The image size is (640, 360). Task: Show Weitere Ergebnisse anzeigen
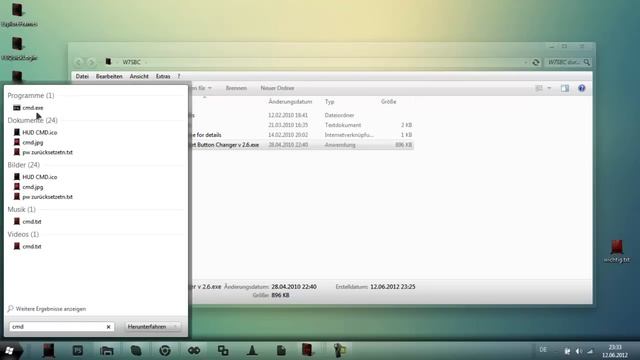click(x=47, y=309)
